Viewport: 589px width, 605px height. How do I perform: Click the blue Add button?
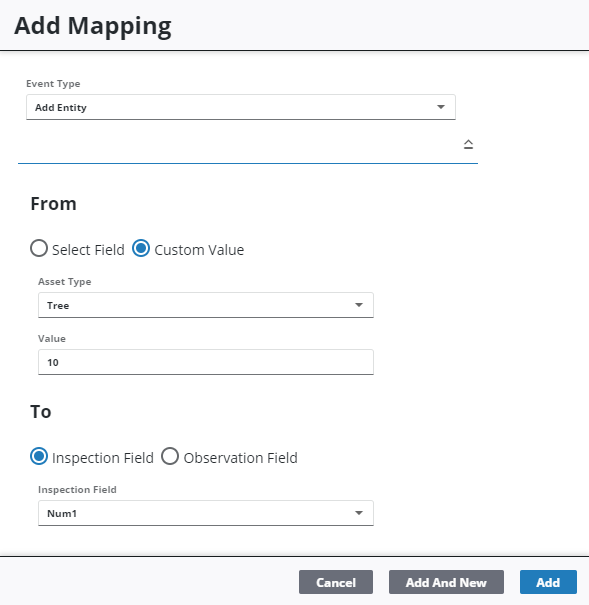pyautogui.click(x=548, y=582)
